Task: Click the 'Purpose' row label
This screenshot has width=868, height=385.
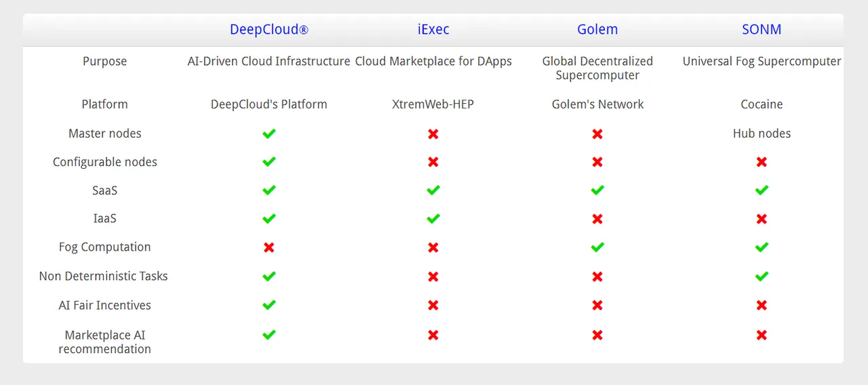Action: click(104, 61)
